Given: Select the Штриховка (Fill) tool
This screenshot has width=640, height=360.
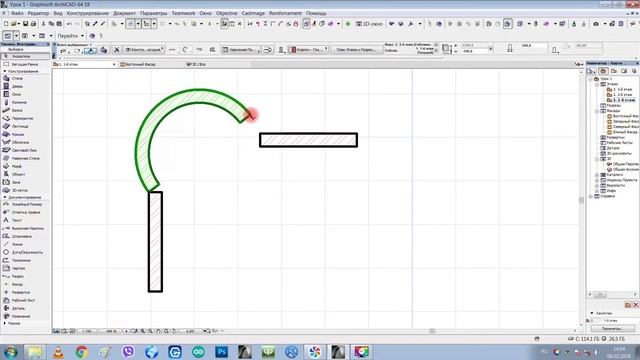Looking at the screenshot, I should pyautogui.click(x=16, y=236).
